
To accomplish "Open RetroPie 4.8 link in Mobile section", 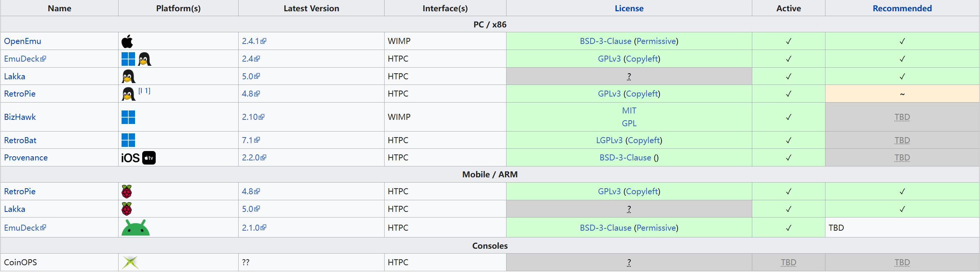I will (251, 191).
